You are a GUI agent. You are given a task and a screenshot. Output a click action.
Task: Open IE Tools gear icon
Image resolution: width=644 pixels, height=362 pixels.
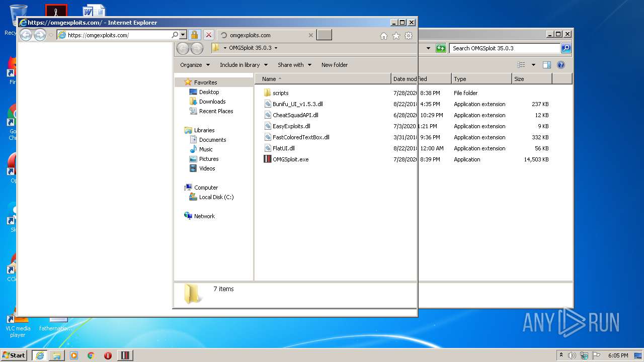point(409,36)
